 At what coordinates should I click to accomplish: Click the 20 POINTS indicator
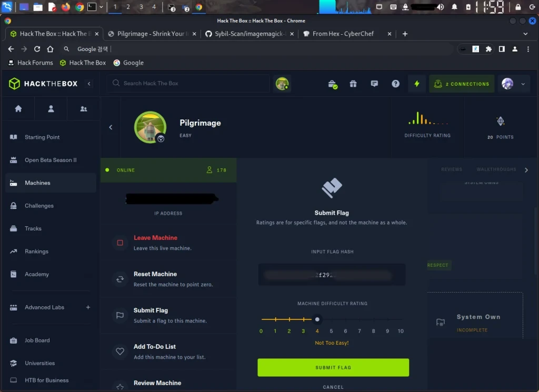pos(501,128)
